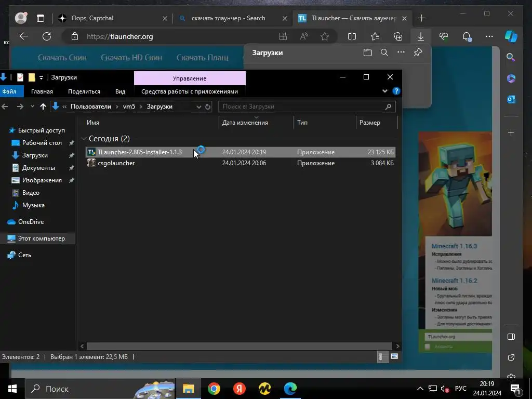The height and width of the screenshot is (399, 532).
Task: Click Edge sidebar search icon
Action: (511, 57)
